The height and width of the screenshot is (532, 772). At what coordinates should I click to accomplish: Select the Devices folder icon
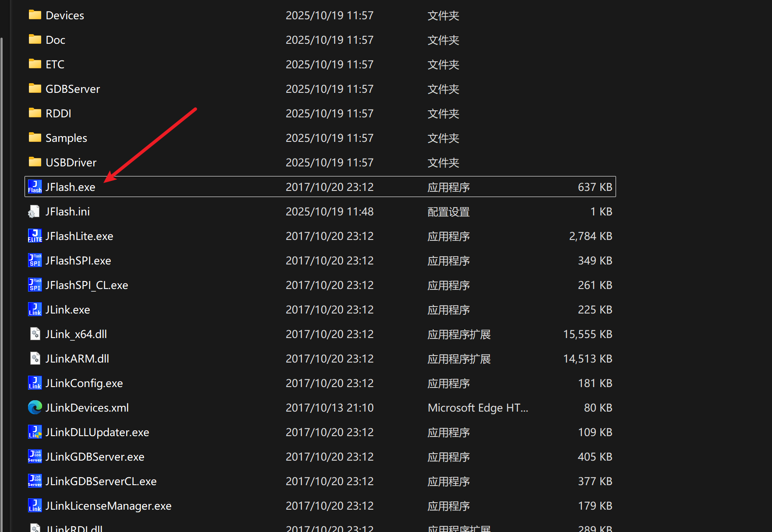pyautogui.click(x=35, y=15)
